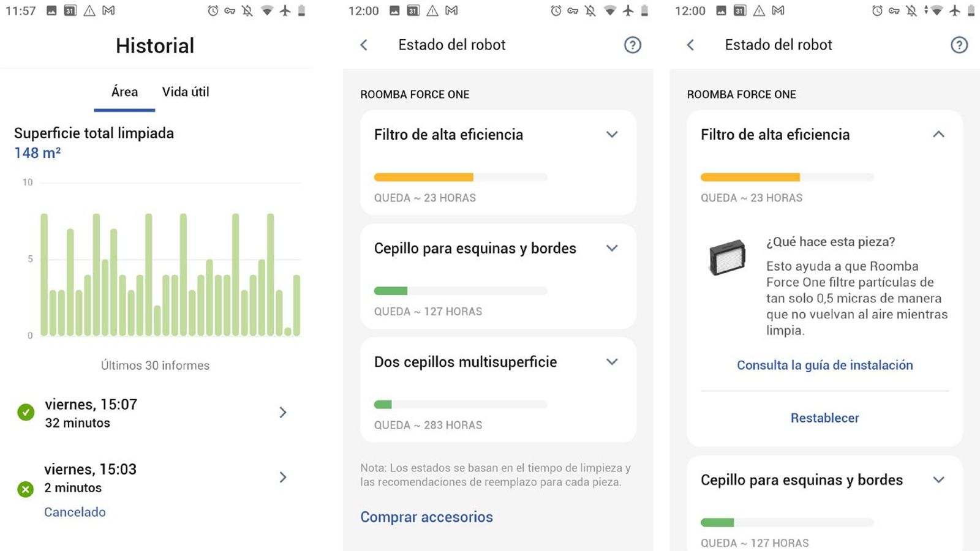Switch to the Vida útil tab

(x=185, y=92)
